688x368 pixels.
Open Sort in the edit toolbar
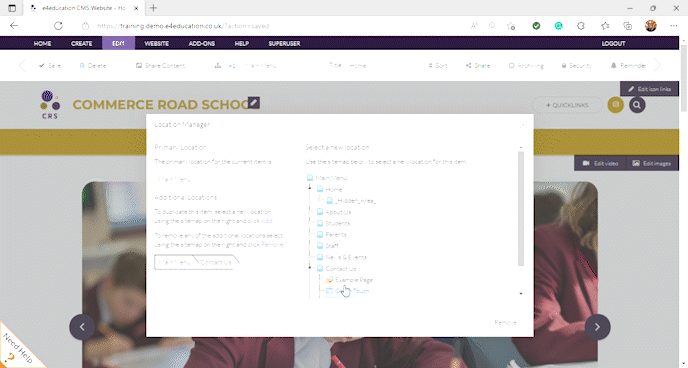[438, 65]
